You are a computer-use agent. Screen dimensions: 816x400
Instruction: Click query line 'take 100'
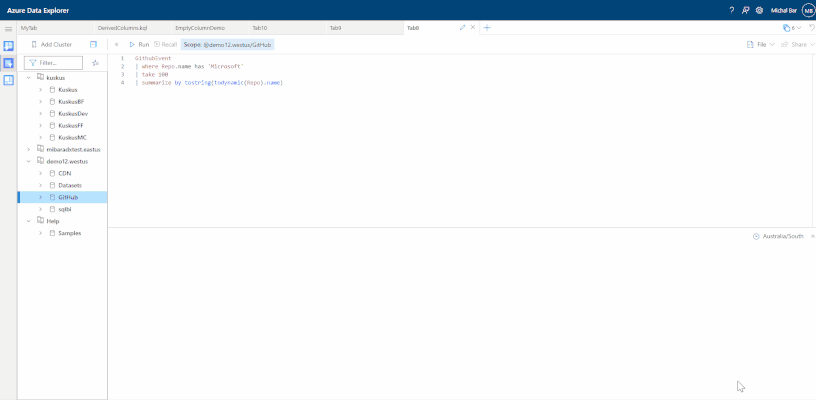tap(155, 75)
